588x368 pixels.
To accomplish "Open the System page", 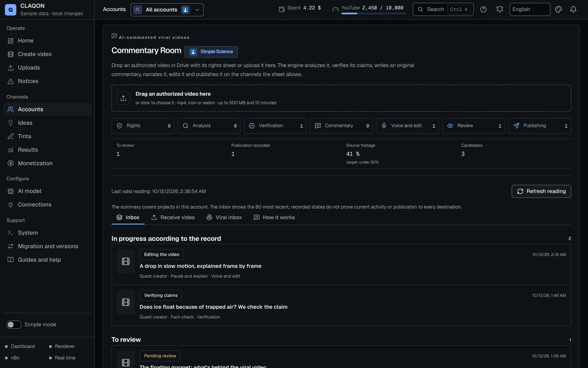I will coord(47,233).
